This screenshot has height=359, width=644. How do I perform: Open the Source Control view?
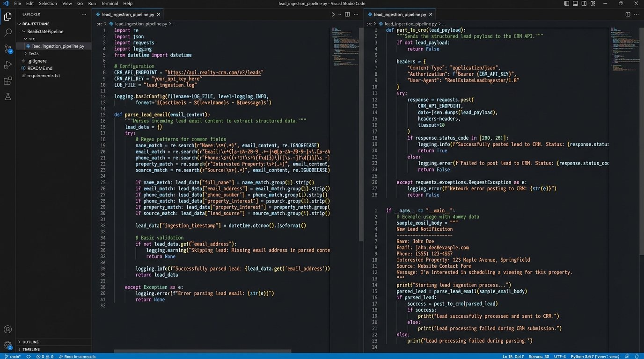click(8, 49)
